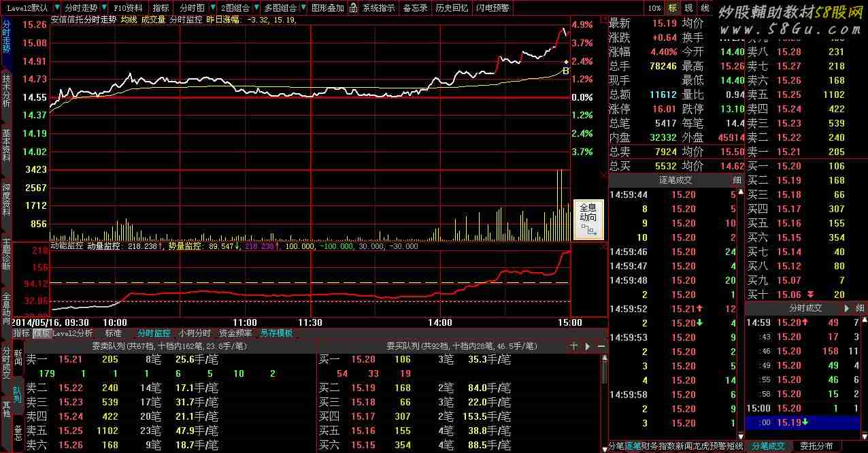Click play arrow in 分时成交 header

pyautogui.click(x=847, y=308)
